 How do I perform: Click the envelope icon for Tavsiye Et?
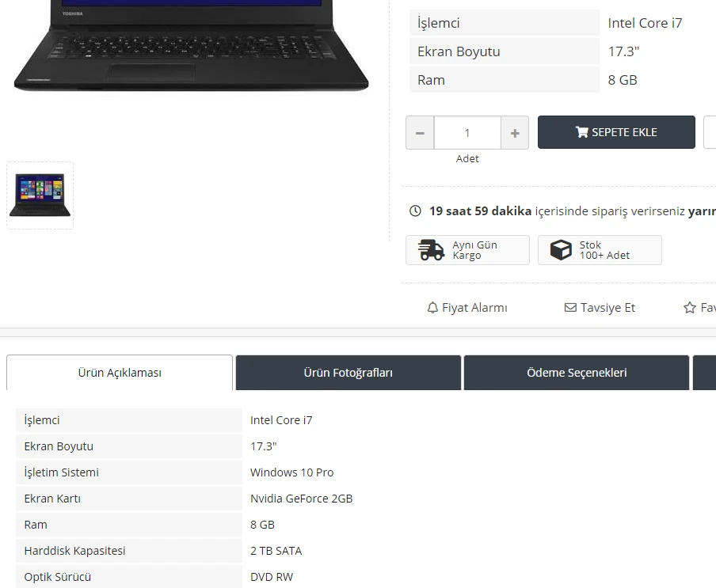coord(570,308)
